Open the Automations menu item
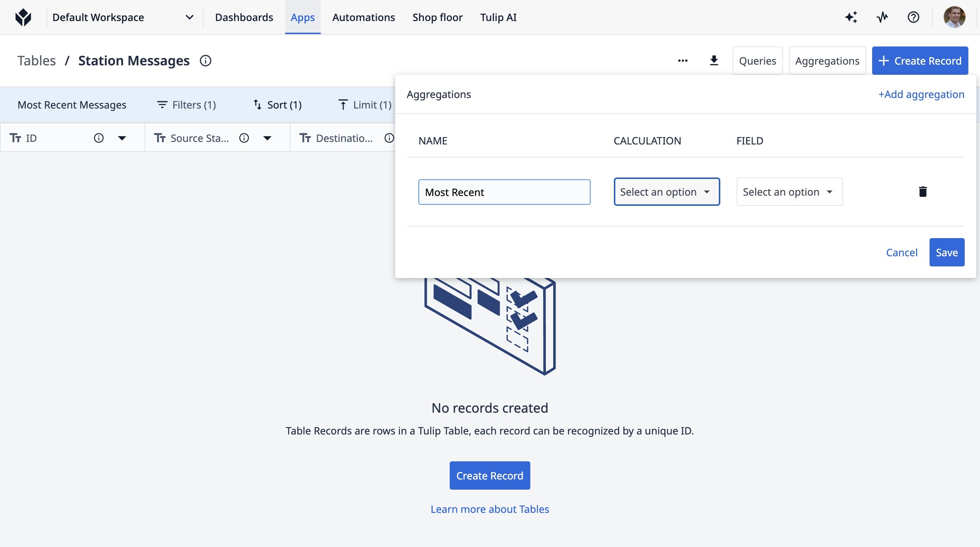Screen dimensions: 980x547 (363, 17)
